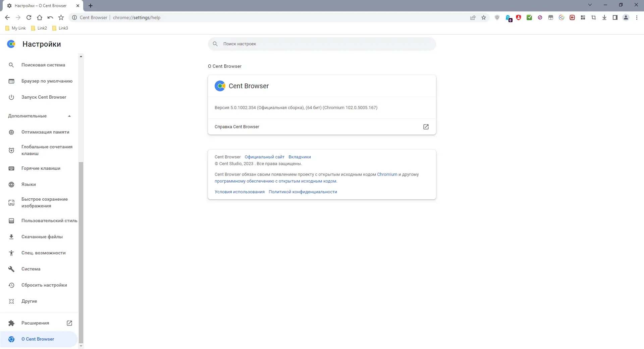
Task: Click the Поиск настроек search field
Action: click(x=322, y=44)
